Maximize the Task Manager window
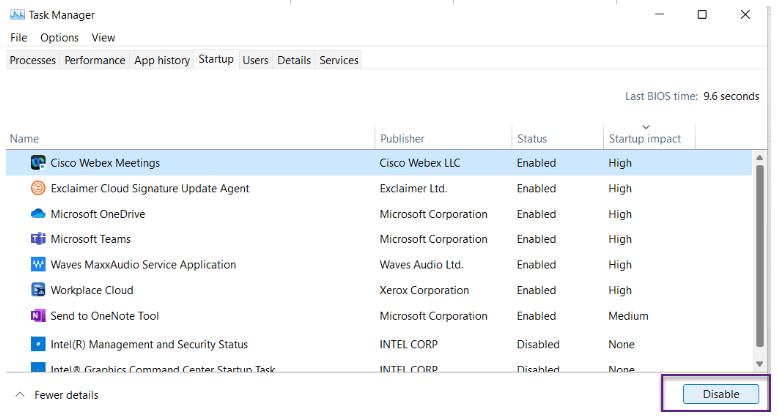 [702, 14]
